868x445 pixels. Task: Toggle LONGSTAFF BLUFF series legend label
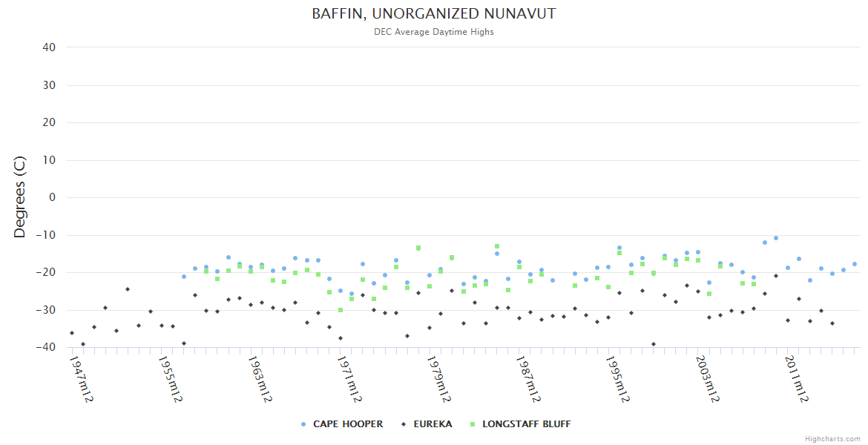coord(526,424)
